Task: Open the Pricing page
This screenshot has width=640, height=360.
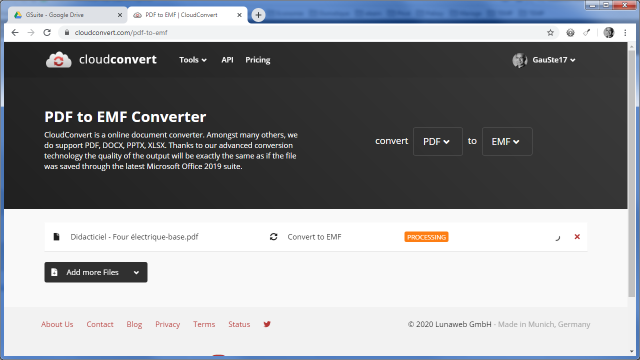Action: pyautogui.click(x=258, y=60)
